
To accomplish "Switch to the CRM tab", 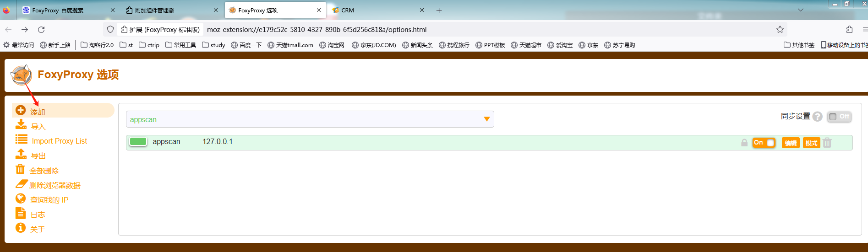I will pos(378,10).
